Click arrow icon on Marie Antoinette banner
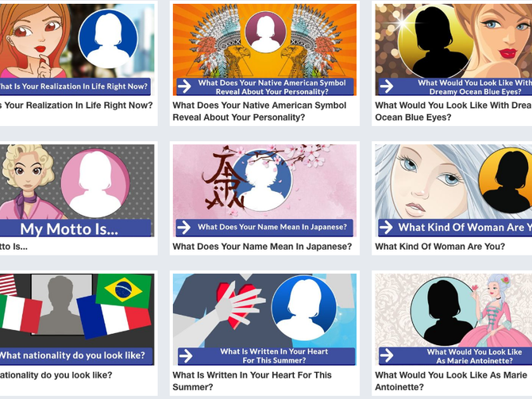Viewport: 532px width, 399px height. tap(387, 355)
